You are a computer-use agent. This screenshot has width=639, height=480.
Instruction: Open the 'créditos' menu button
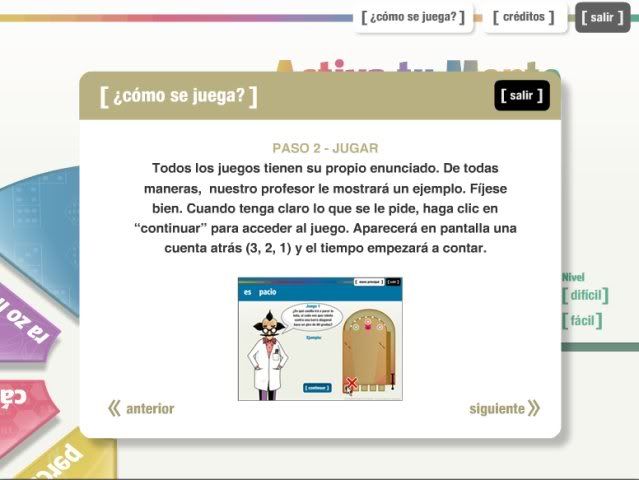[524, 18]
